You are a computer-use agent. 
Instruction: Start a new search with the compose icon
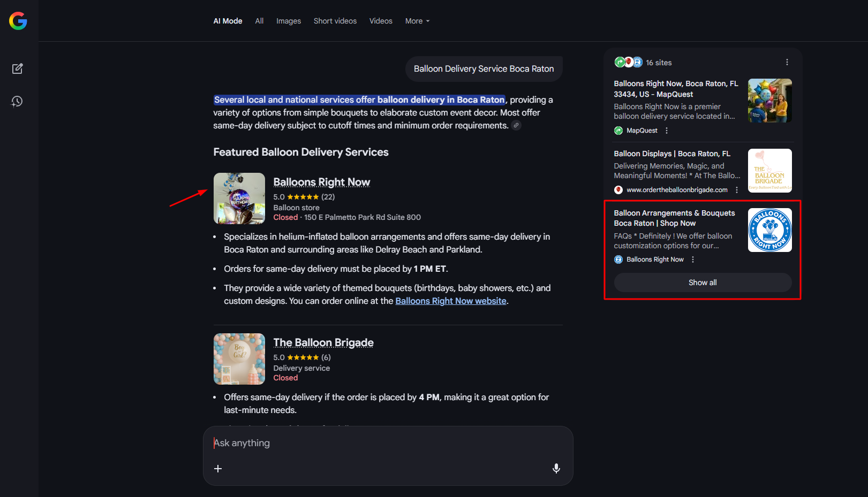pyautogui.click(x=17, y=68)
